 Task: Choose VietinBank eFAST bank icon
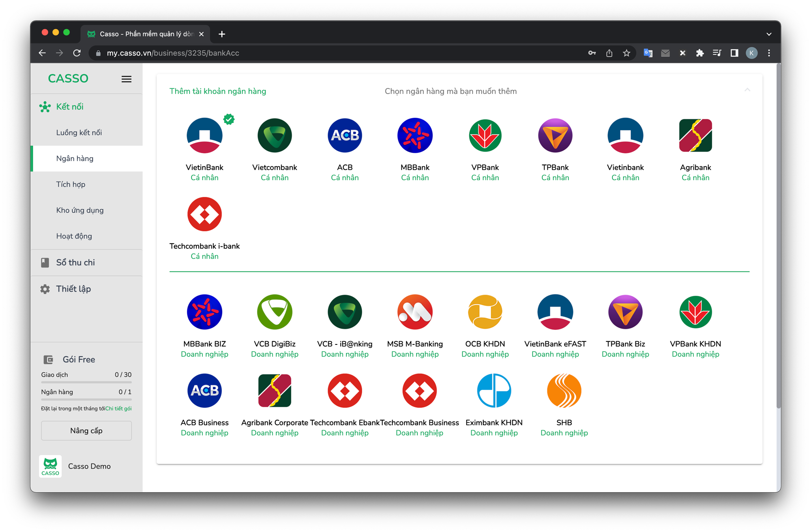555,312
